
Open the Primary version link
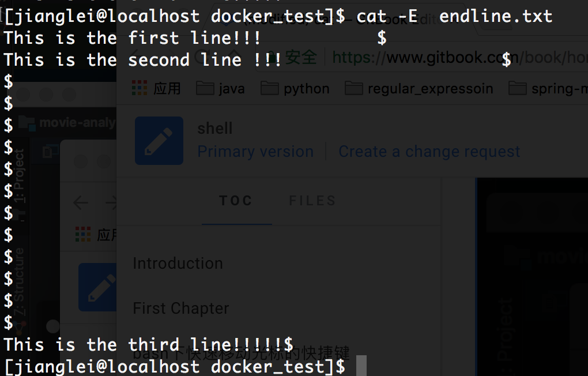[255, 152]
